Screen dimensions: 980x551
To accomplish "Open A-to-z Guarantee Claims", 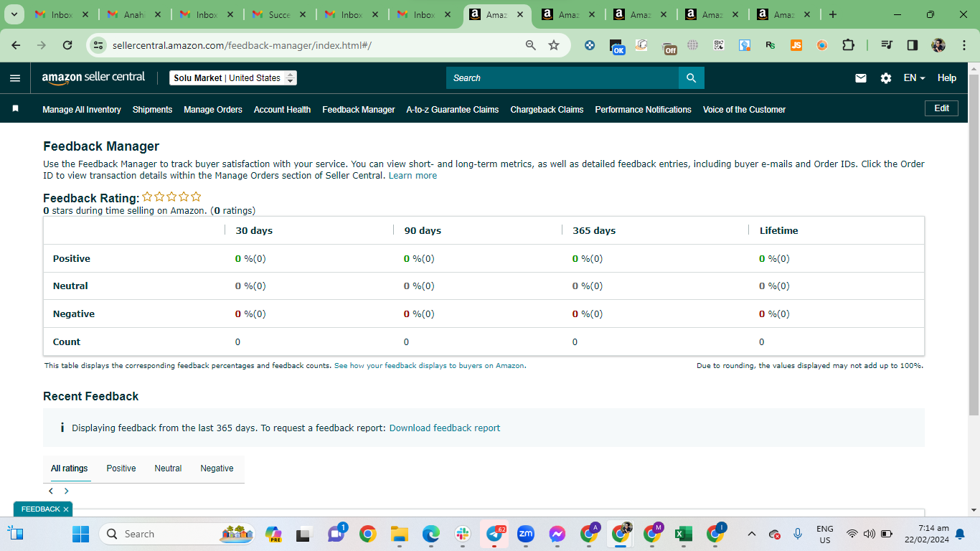I will 453,110.
